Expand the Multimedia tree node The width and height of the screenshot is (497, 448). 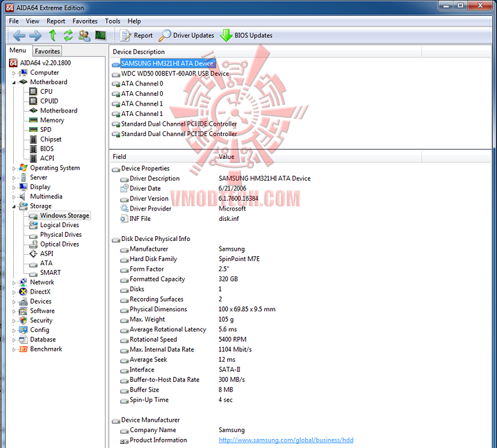14,197
